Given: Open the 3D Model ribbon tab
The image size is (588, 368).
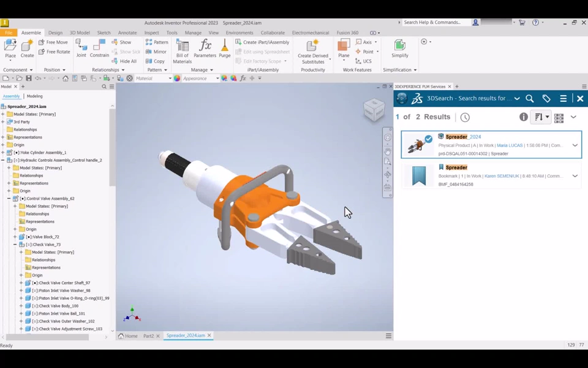Looking at the screenshot, I should [x=80, y=33].
